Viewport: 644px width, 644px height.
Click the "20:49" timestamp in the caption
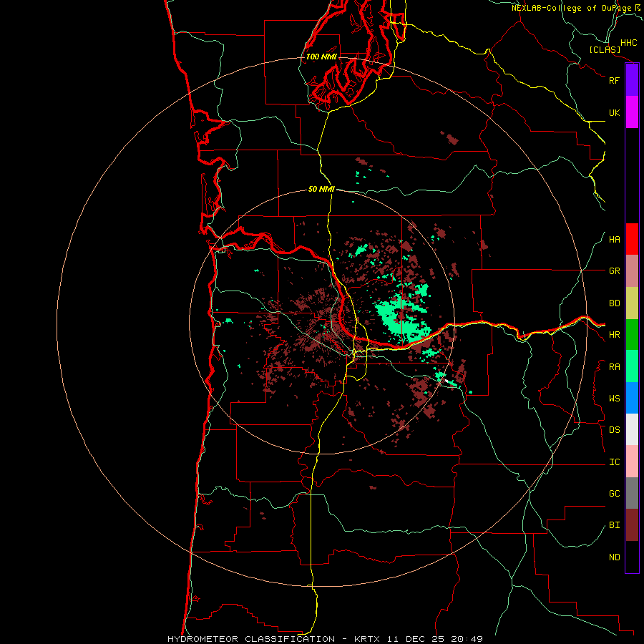point(467,639)
